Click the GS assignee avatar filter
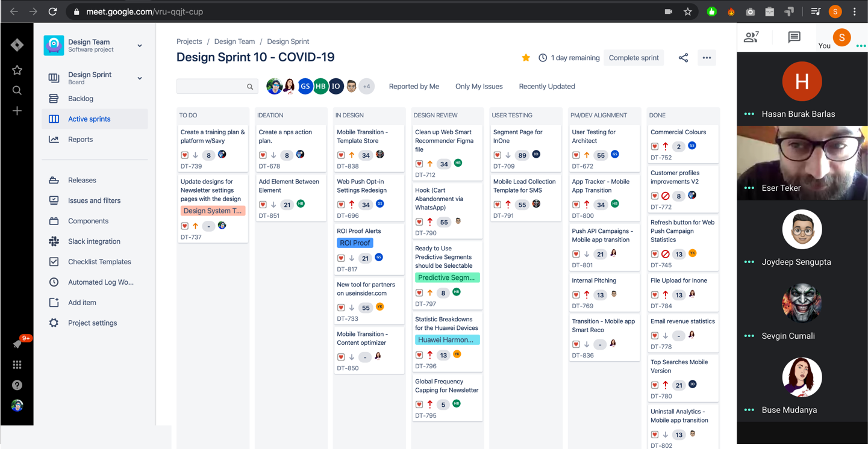 (x=305, y=87)
